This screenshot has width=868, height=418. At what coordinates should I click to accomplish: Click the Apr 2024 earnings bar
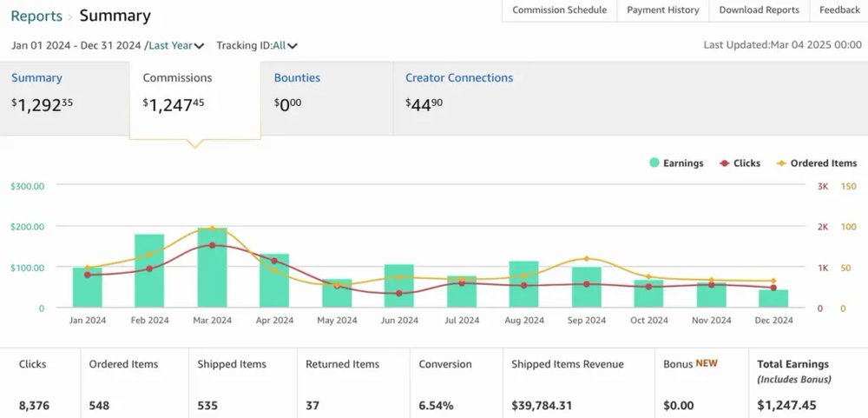click(x=274, y=281)
